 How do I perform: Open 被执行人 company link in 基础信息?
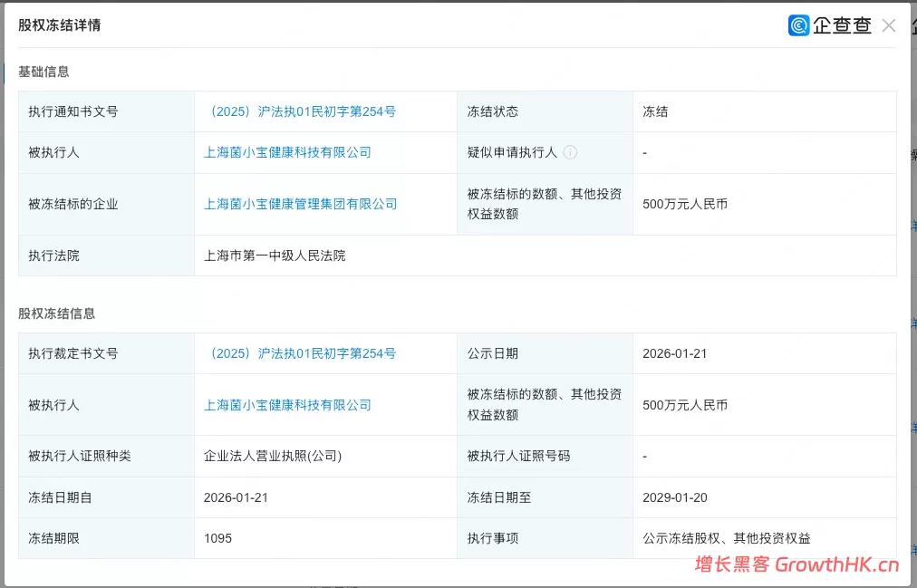pos(287,152)
